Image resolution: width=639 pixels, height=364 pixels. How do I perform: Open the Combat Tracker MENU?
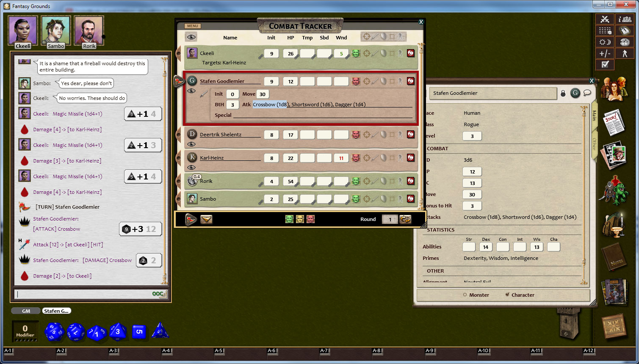[192, 26]
